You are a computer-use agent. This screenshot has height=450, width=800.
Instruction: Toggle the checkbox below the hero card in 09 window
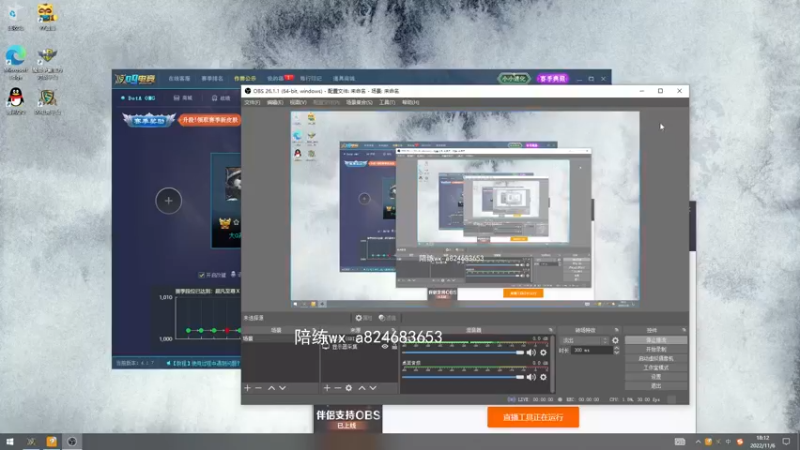(202, 275)
